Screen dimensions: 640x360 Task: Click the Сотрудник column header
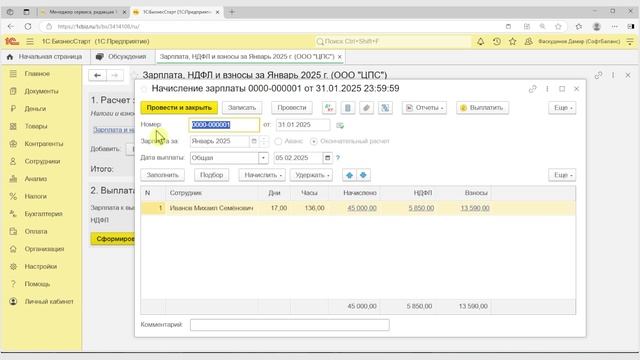pos(211,193)
